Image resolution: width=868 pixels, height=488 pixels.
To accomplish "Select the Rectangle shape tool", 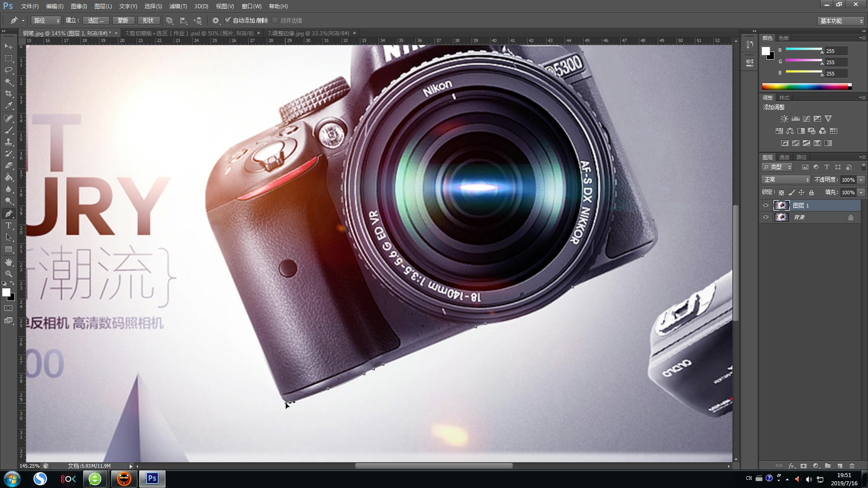I will click(x=9, y=249).
